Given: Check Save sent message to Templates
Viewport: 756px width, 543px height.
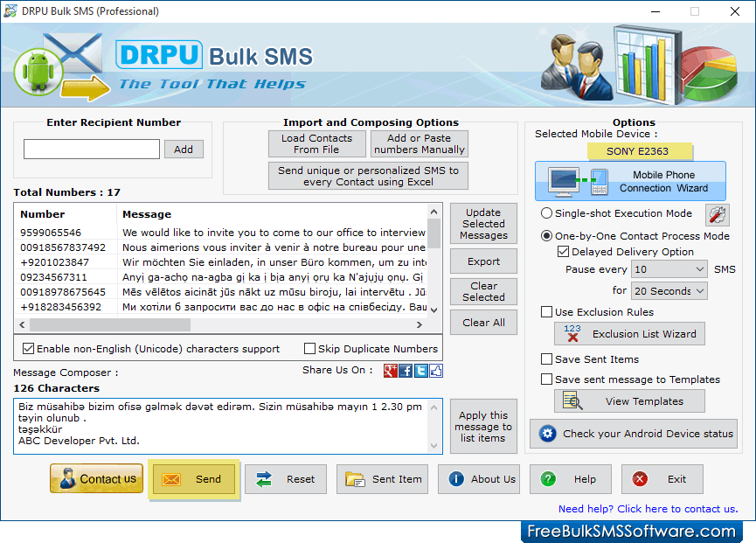Looking at the screenshot, I should coord(546,379).
